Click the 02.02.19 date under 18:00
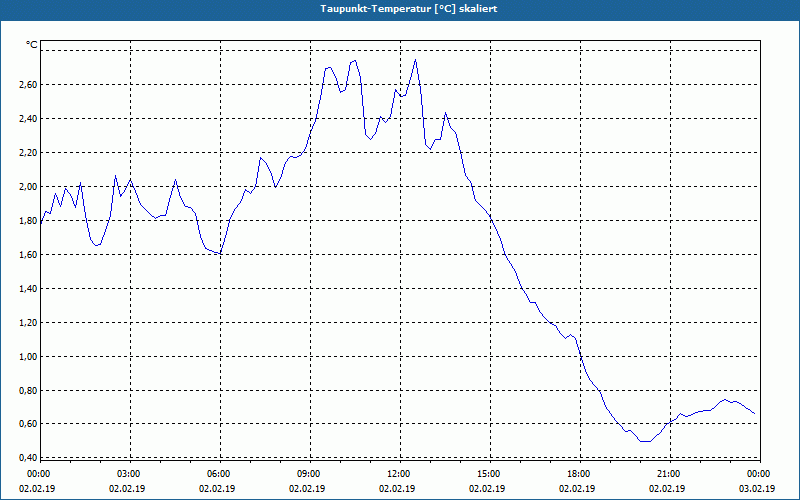 [577, 489]
